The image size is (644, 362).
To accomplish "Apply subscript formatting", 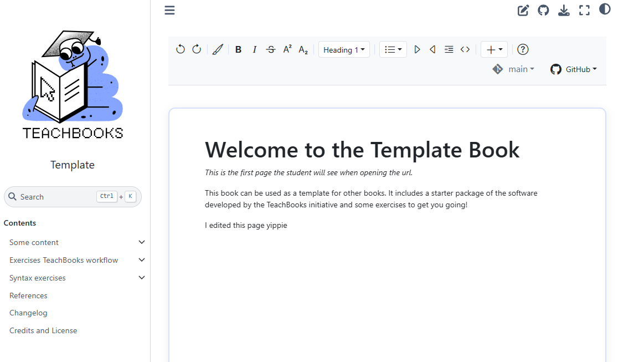I will coord(303,49).
